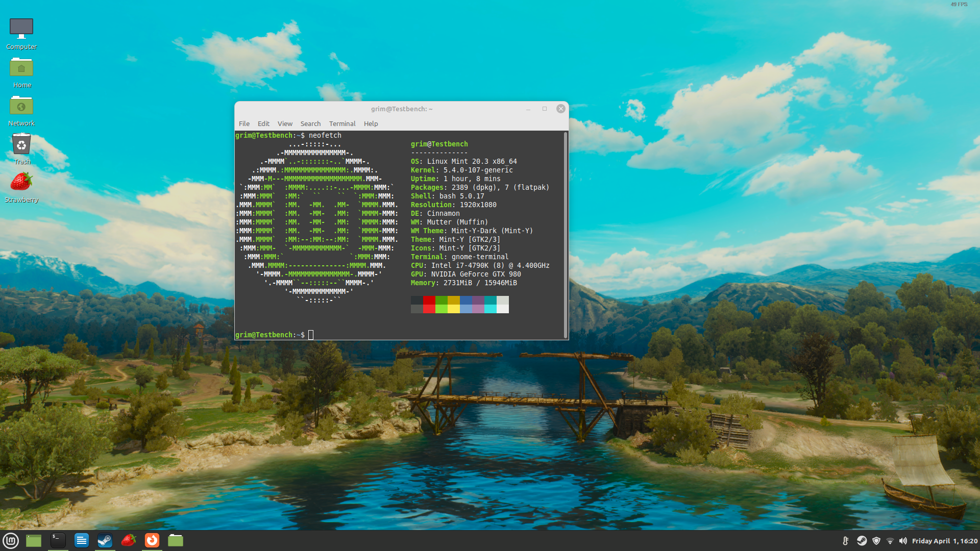Screen dimensions: 980x551
Task: Maximize the terminal window
Action: (545, 109)
